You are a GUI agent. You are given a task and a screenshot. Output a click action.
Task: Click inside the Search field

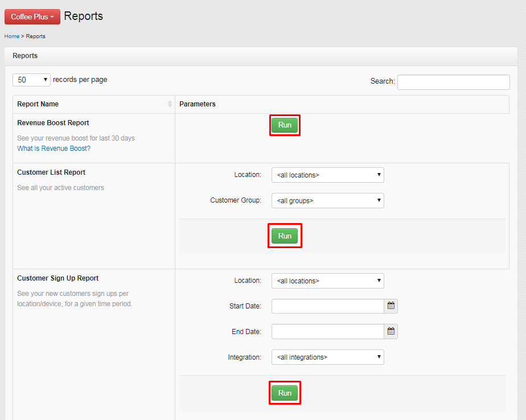click(x=453, y=82)
